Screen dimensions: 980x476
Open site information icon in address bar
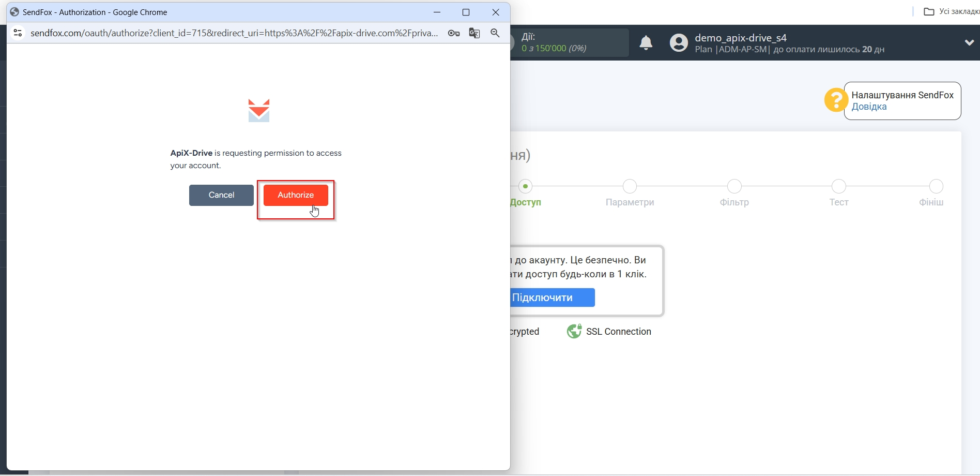click(18, 33)
